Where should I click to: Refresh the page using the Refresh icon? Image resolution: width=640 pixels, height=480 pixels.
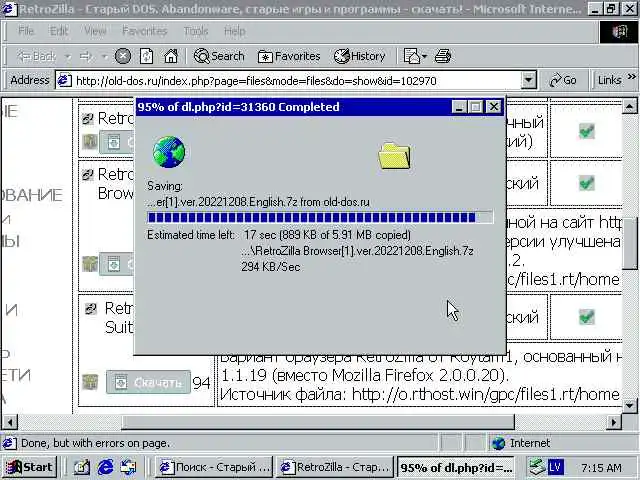147,56
